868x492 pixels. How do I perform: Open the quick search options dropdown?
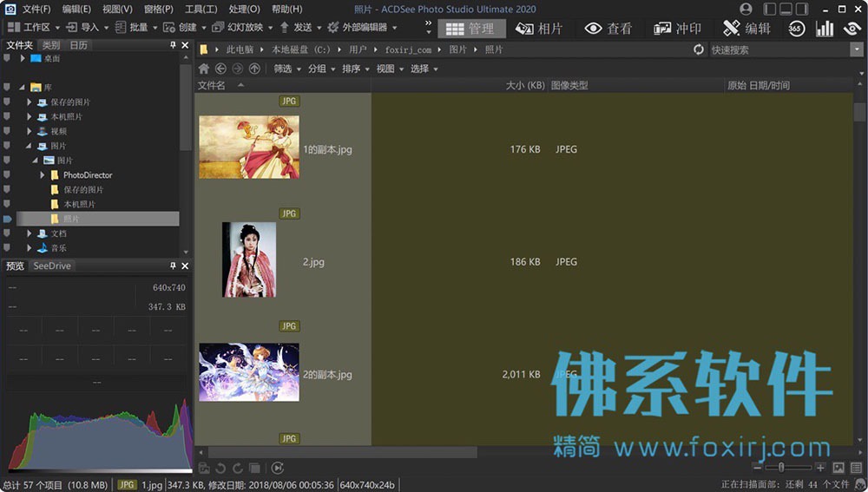pyautogui.click(x=857, y=49)
